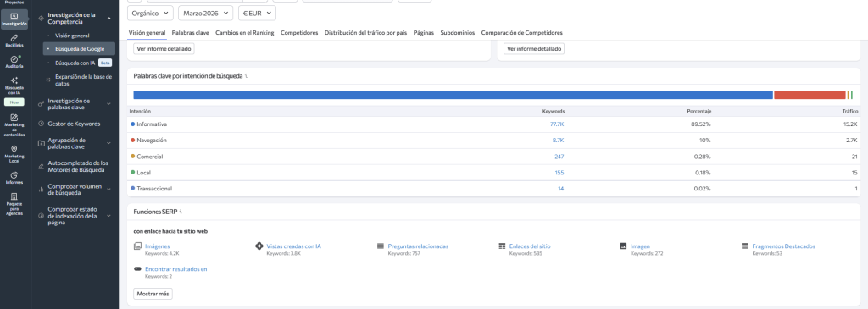Select Visión general in sidebar submenu

click(72, 36)
